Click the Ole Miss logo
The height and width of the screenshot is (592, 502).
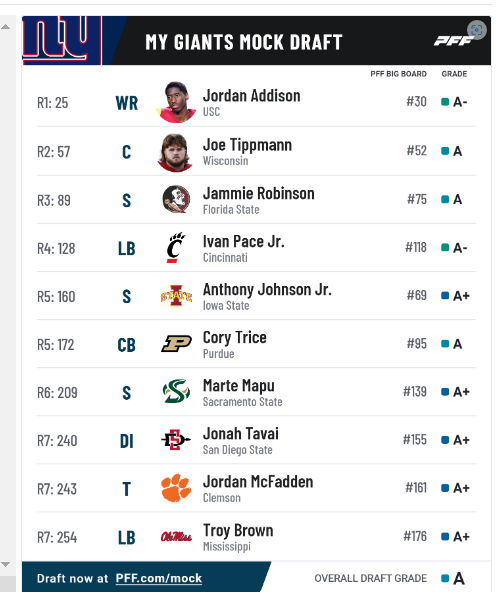176,536
